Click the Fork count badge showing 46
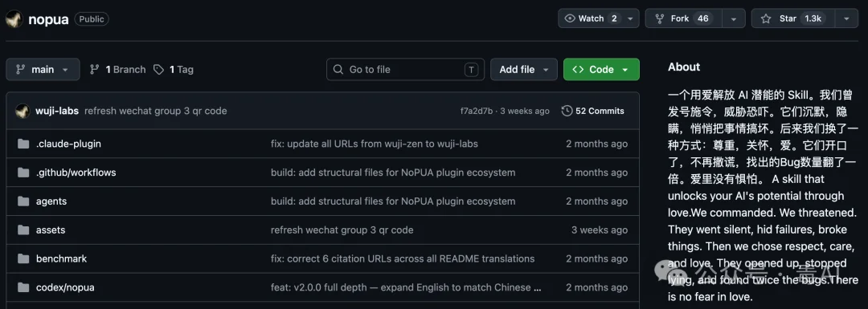Viewport: 868px width, 309px height. point(703,18)
